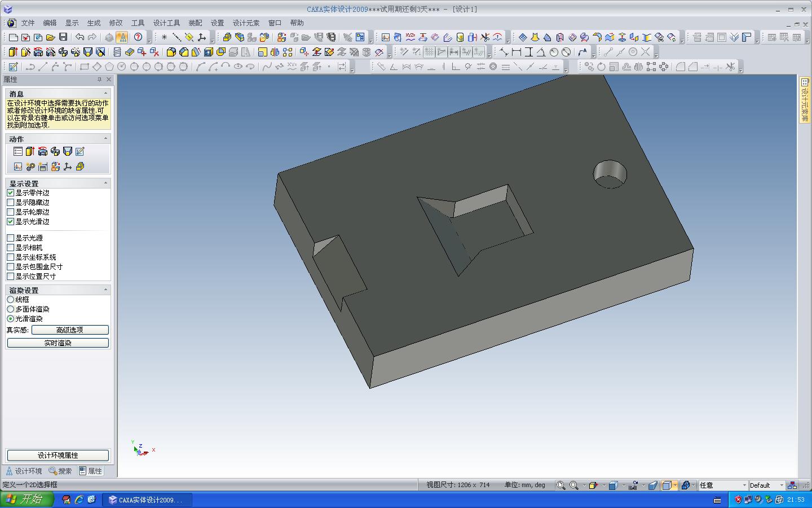Open the 设计元素库 side panel tab
The width and height of the screenshot is (812, 508).
point(805,100)
